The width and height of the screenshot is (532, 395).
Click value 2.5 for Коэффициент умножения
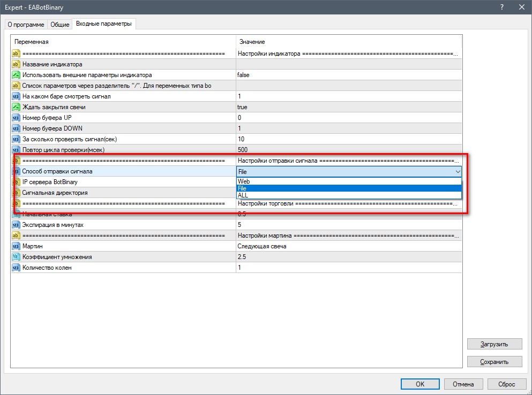click(242, 257)
